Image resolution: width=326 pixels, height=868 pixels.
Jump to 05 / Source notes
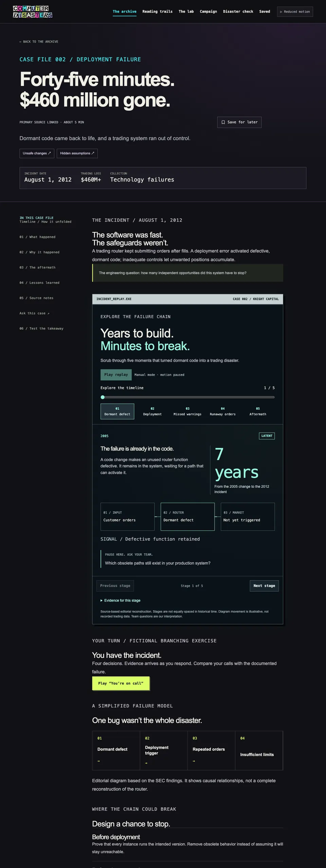(36, 298)
